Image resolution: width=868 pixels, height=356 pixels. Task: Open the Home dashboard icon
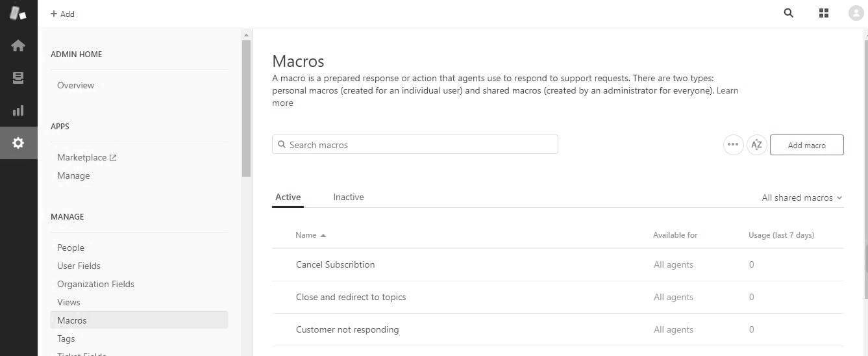click(18, 45)
